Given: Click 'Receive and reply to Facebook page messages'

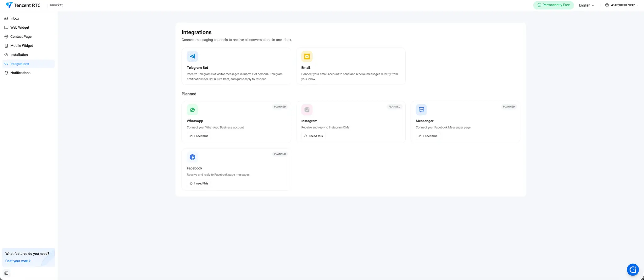Looking at the screenshot, I should tap(218, 174).
